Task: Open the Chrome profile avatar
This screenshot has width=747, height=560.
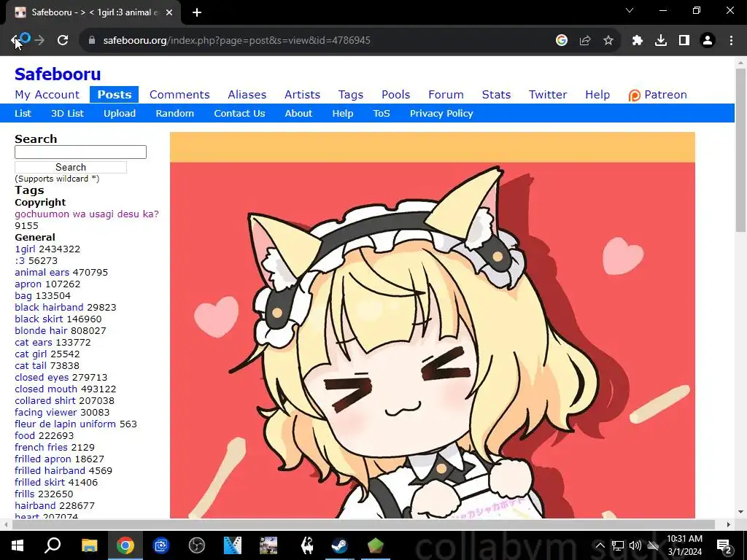Action: [x=708, y=41]
